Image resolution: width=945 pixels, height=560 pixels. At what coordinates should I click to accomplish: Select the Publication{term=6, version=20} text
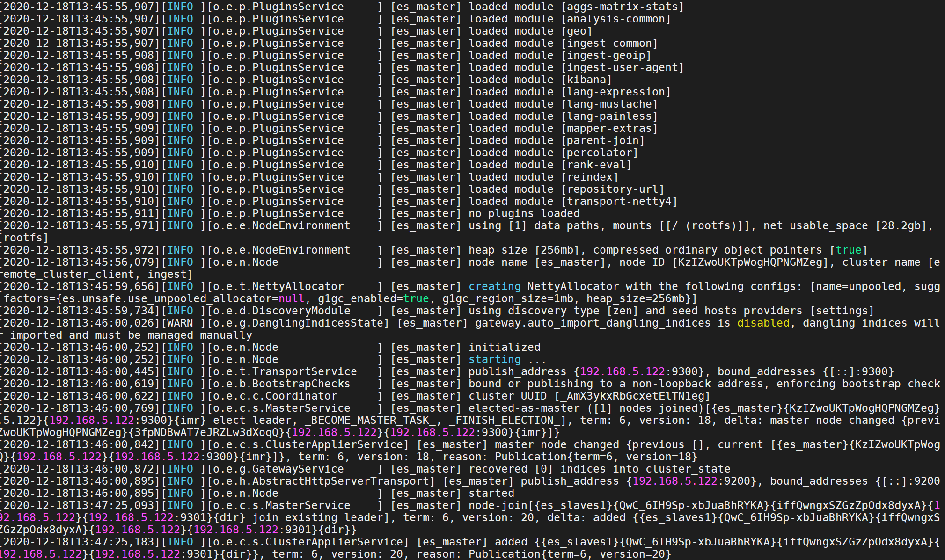click(570, 554)
